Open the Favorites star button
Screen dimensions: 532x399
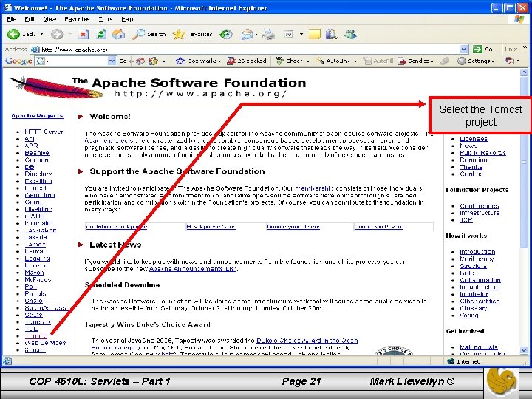coord(192,34)
